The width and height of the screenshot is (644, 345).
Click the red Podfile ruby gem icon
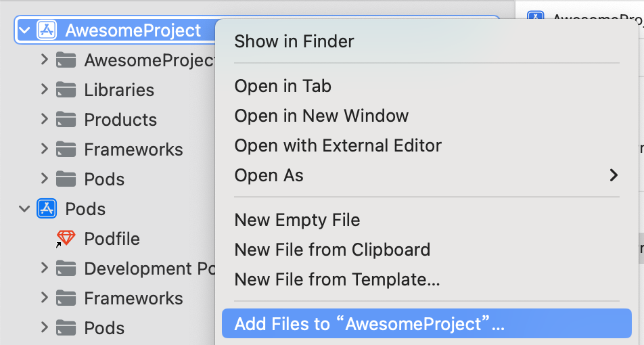tap(66, 238)
